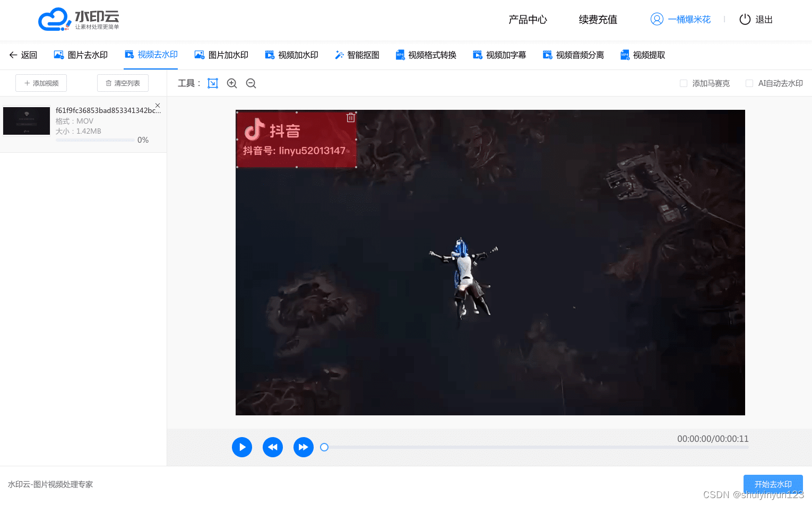812x505 pixels.
Task: Switch to 视频格式转换 tab
Action: pos(426,55)
